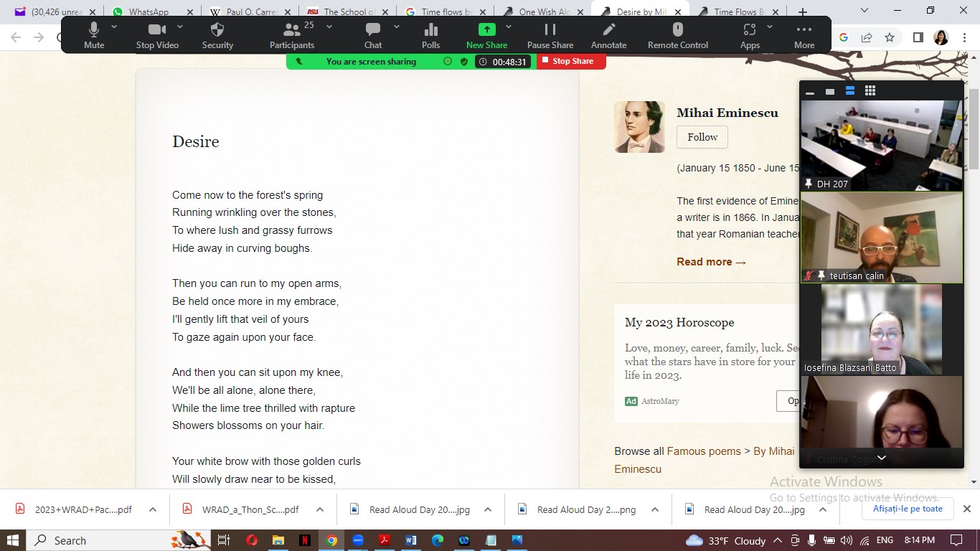Click the Share page icon in address bar

(x=867, y=37)
